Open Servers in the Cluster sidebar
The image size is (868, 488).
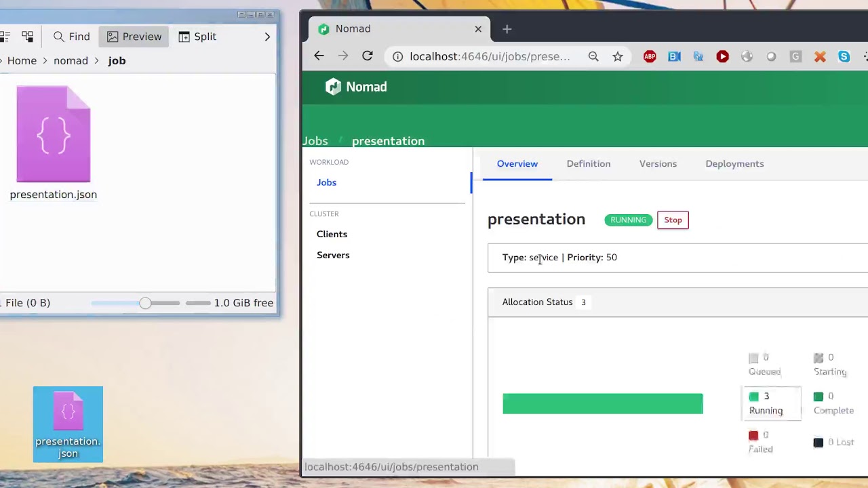coord(333,255)
